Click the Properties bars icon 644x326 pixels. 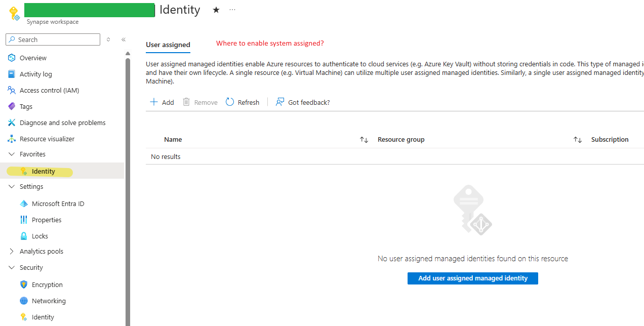click(24, 220)
